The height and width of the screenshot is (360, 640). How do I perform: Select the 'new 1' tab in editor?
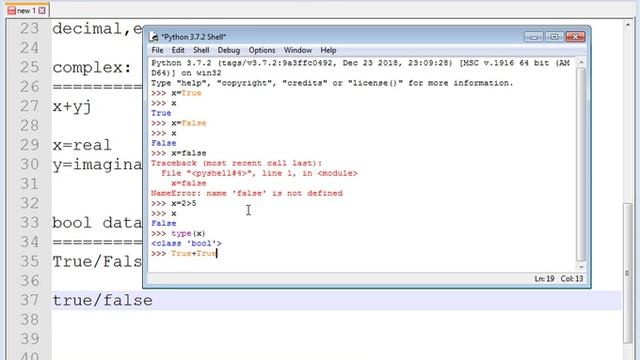(27, 11)
